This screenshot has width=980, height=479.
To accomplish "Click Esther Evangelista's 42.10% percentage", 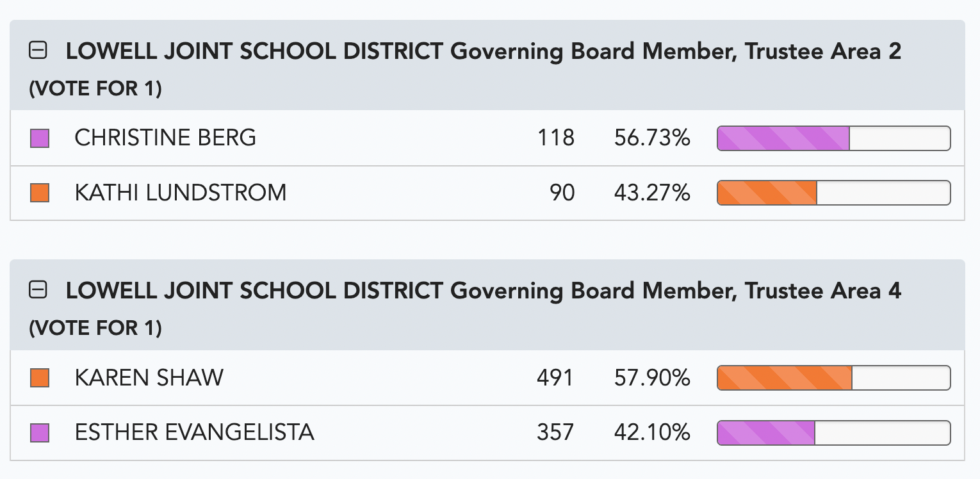I will pyautogui.click(x=652, y=433).
